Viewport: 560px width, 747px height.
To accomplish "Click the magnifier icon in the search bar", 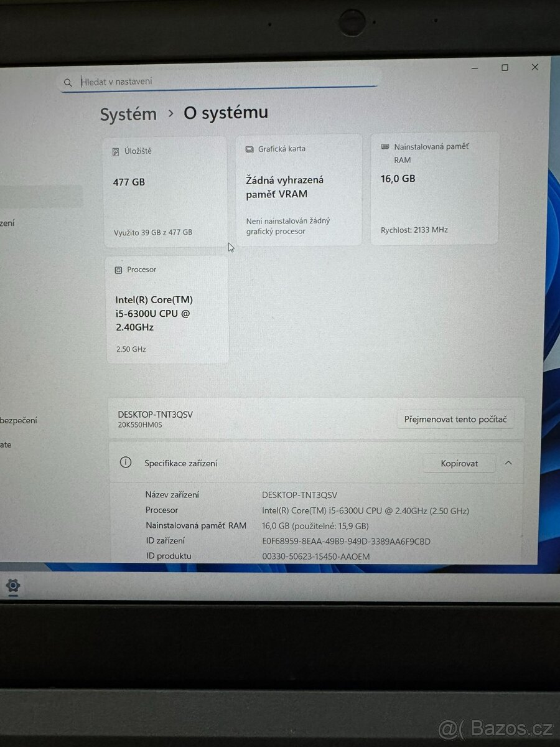I will tap(68, 82).
